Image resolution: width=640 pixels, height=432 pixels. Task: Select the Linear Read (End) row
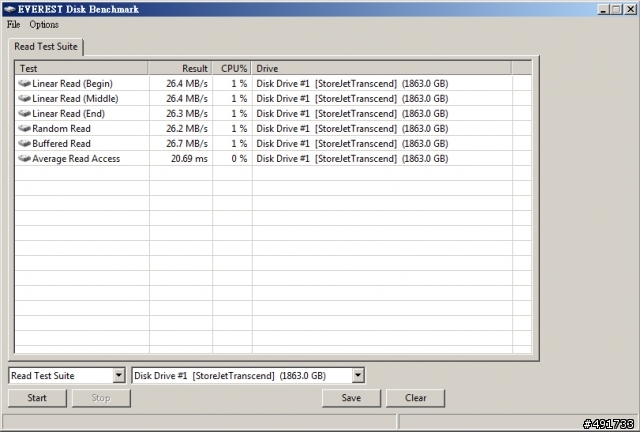(x=273, y=114)
